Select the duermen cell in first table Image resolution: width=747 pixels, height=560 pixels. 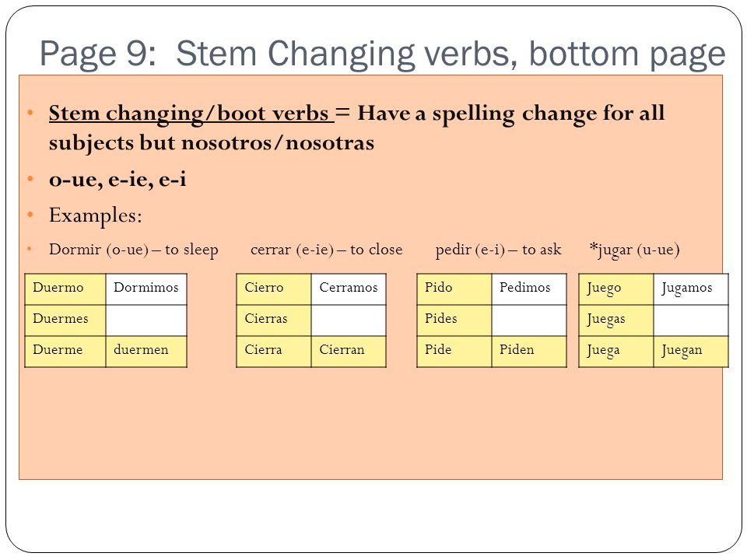pos(146,352)
